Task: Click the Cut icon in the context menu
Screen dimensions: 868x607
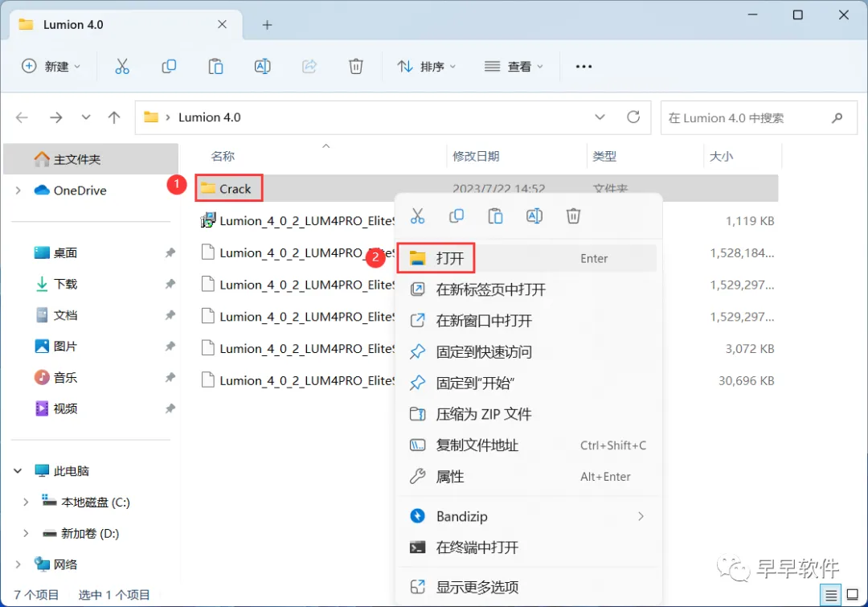Action: point(417,216)
